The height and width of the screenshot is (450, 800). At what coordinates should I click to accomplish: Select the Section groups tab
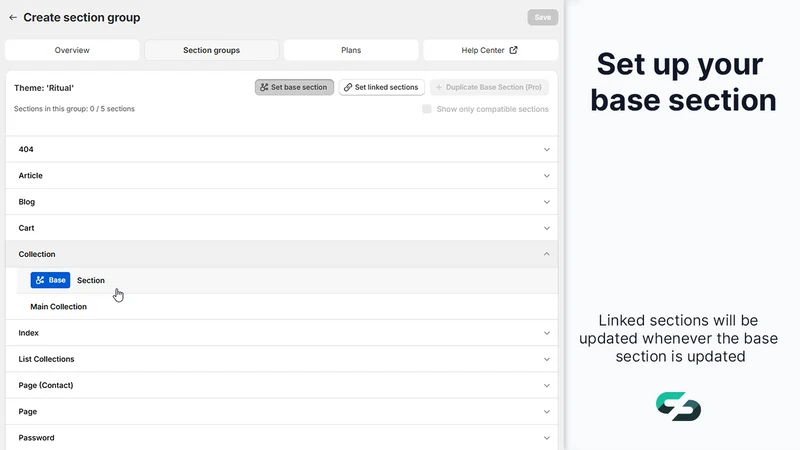click(211, 50)
